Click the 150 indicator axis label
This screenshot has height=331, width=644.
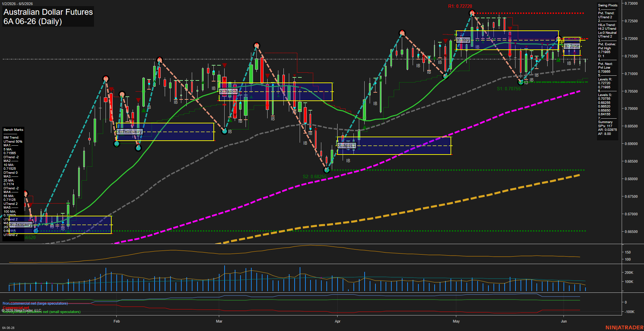pos(628,252)
